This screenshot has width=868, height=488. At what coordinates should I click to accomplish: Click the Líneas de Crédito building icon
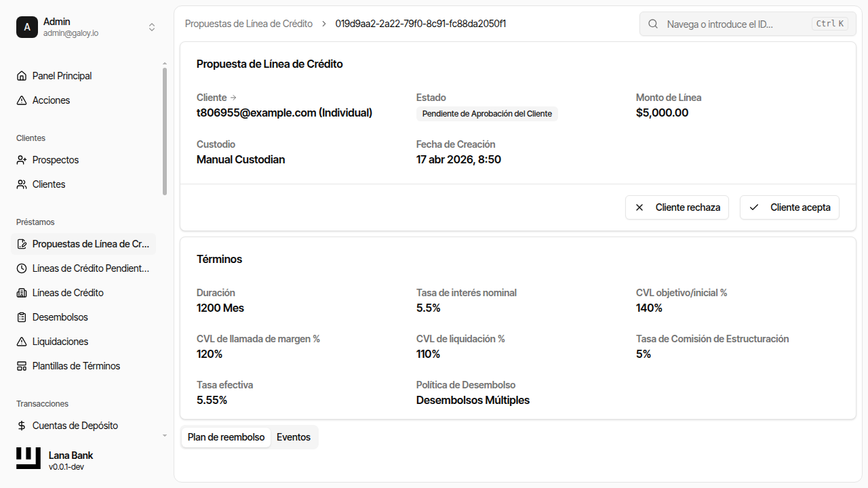click(x=22, y=293)
